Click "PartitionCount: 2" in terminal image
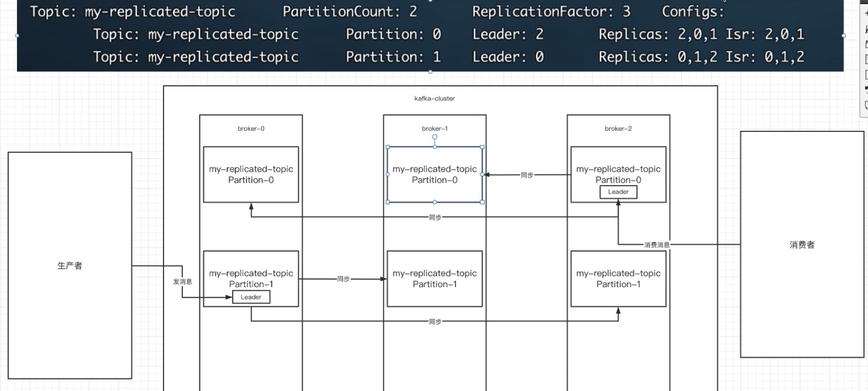868x391 pixels. point(350,12)
